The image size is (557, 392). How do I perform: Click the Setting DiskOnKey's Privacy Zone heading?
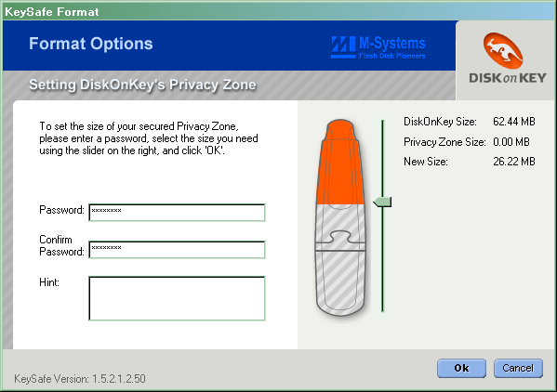[142, 85]
